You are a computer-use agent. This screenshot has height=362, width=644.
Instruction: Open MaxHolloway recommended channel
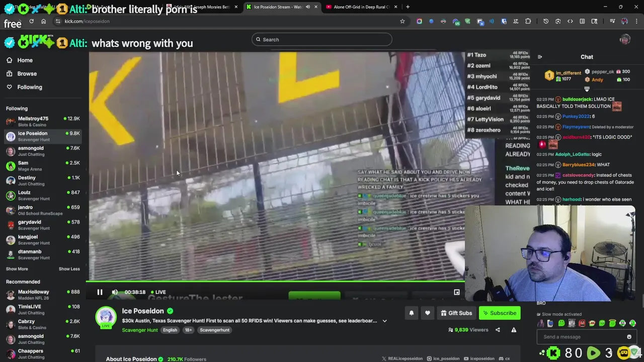43,295
